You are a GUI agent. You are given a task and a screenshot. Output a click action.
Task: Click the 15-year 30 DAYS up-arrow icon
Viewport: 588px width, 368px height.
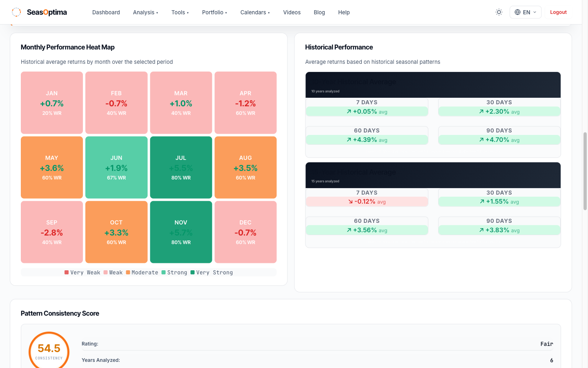click(482, 201)
